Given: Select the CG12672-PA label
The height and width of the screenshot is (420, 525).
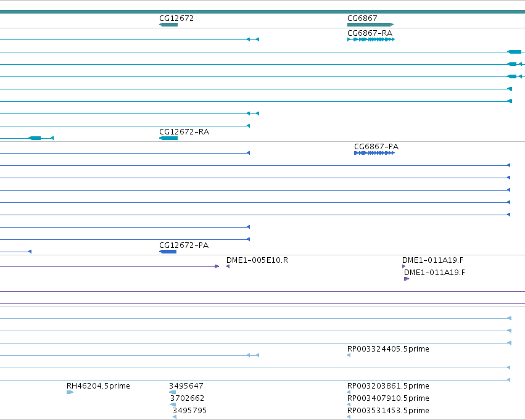Looking at the screenshot, I should pyautogui.click(x=184, y=245).
